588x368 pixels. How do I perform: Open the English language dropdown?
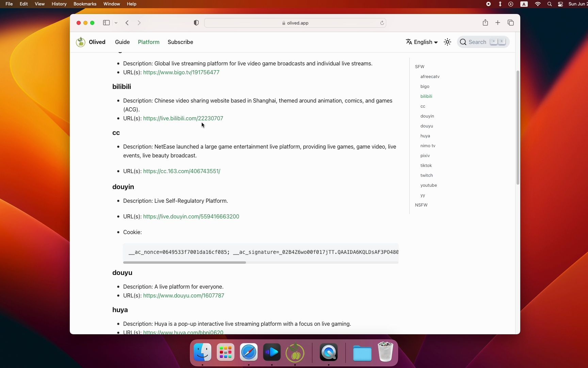422,42
